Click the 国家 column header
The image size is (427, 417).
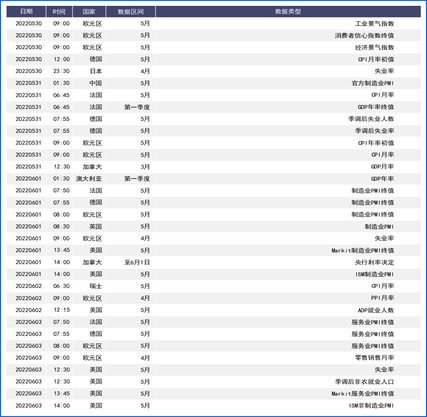pyautogui.click(x=89, y=12)
